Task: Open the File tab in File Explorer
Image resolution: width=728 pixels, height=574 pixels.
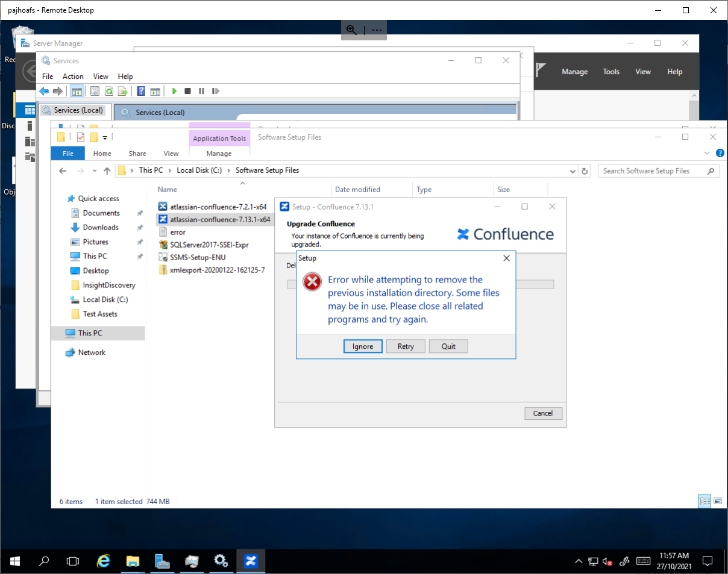Action: pos(68,154)
